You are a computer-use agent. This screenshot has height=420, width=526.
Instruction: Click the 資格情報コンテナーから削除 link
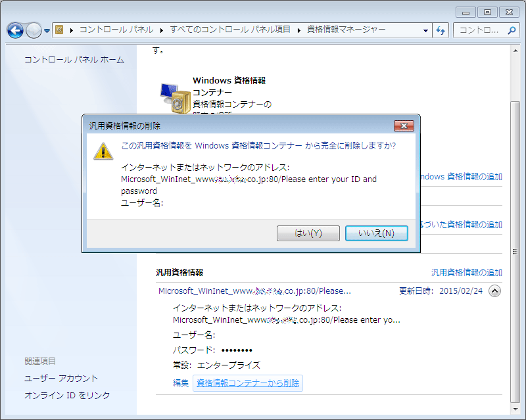pyautogui.click(x=247, y=383)
